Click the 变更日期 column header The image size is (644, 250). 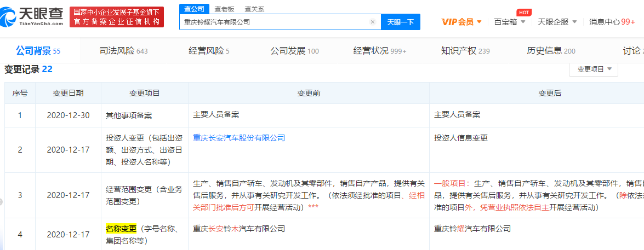68,93
